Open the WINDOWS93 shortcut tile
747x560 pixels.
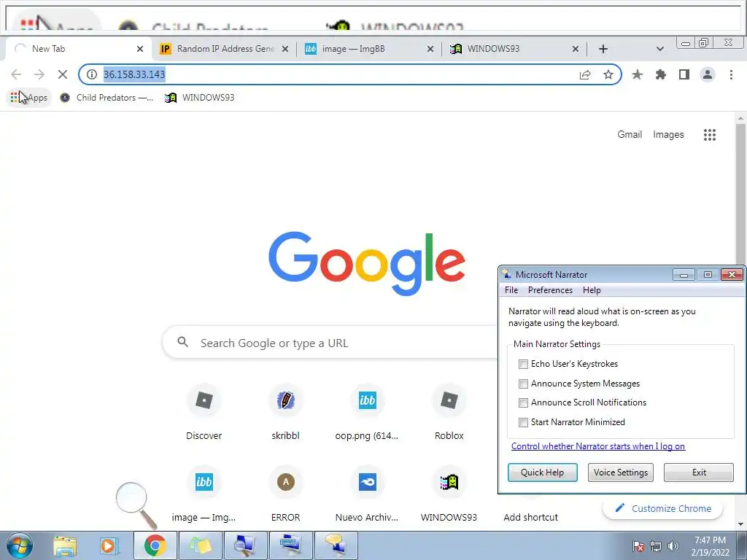[449, 494]
